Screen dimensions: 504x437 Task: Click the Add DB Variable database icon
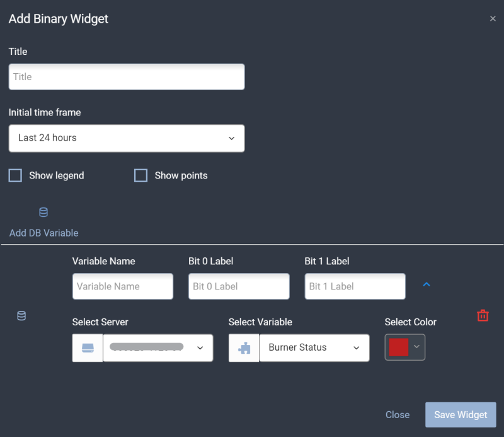tap(43, 212)
